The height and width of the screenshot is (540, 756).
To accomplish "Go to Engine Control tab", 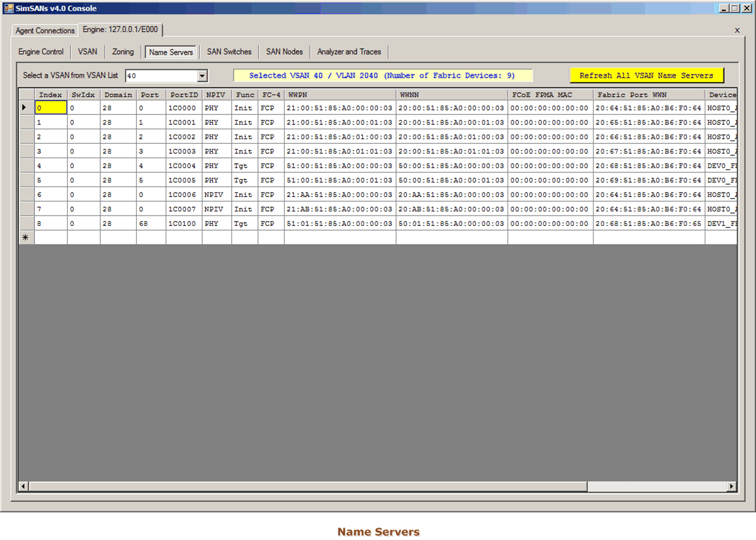I will coord(41,52).
